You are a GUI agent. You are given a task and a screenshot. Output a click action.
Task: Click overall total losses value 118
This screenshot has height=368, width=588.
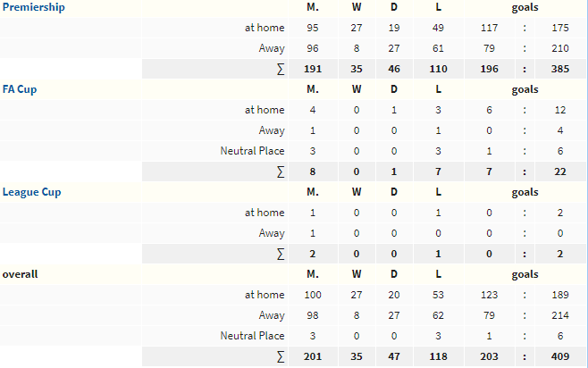(x=438, y=356)
